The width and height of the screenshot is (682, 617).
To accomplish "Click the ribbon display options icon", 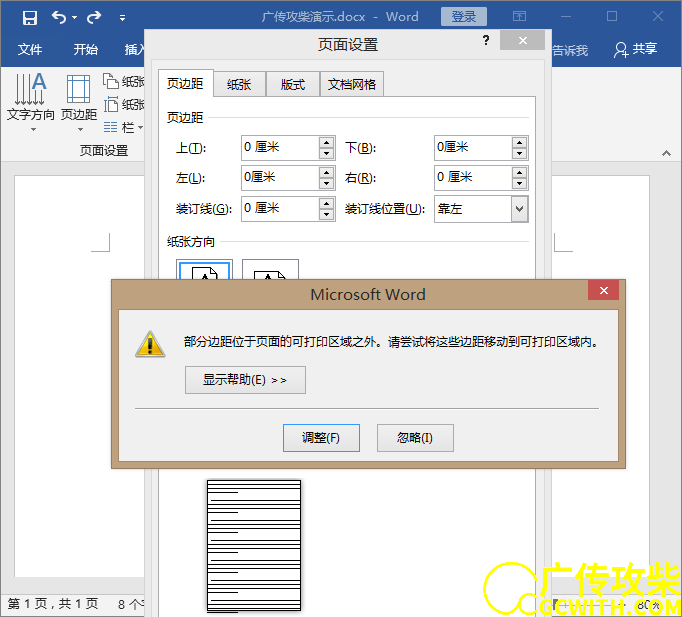I will click(x=519, y=17).
